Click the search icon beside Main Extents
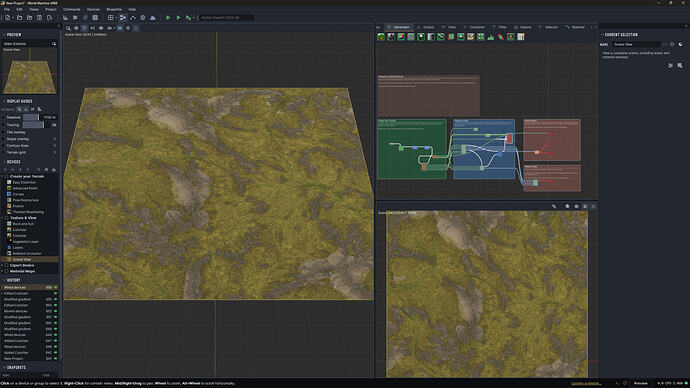 tap(54, 44)
